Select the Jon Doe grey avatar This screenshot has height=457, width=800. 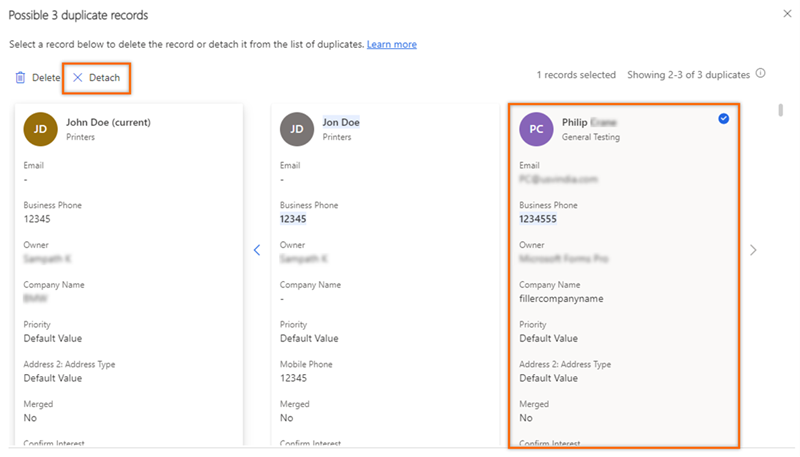click(x=297, y=129)
